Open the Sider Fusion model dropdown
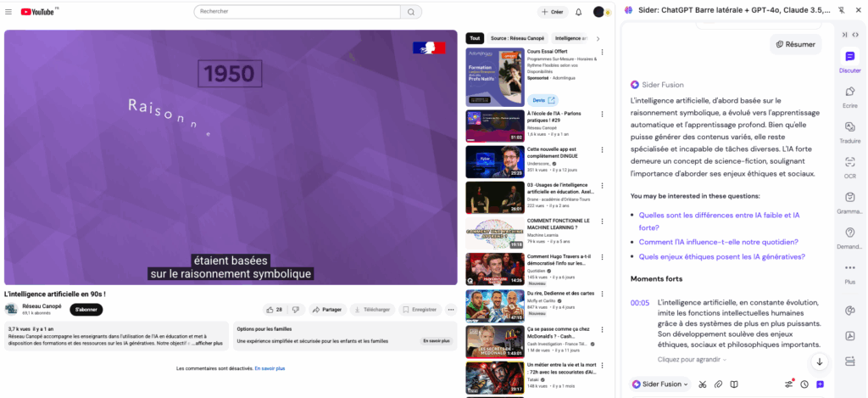This screenshot has width=868, height=398. click(x=660, y=384)
